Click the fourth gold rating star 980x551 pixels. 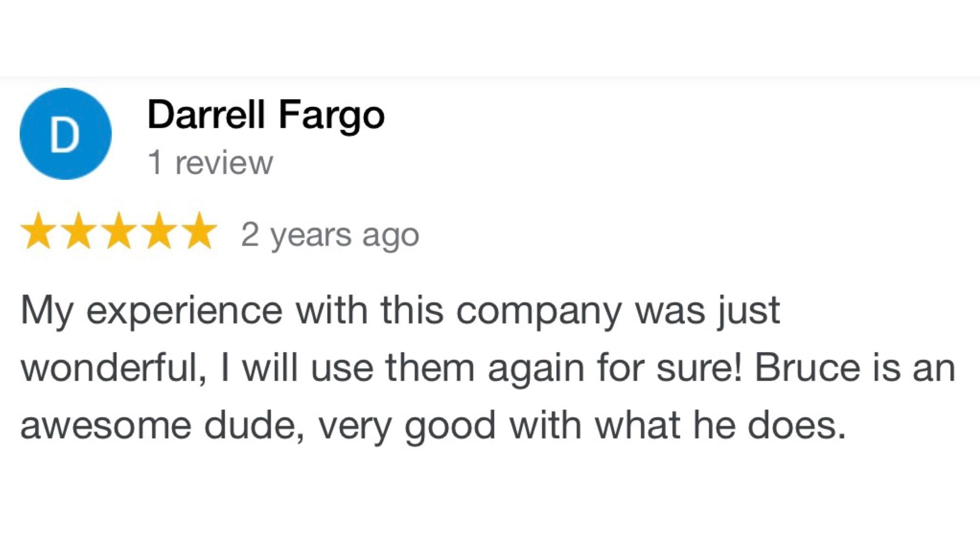tap(159, 232)
